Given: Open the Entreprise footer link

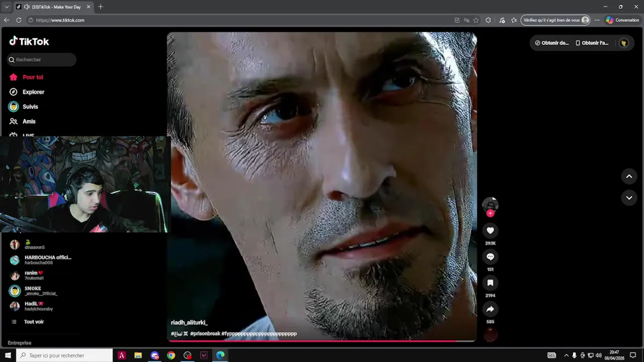Looking at the screenshot, I should [20, 343].
